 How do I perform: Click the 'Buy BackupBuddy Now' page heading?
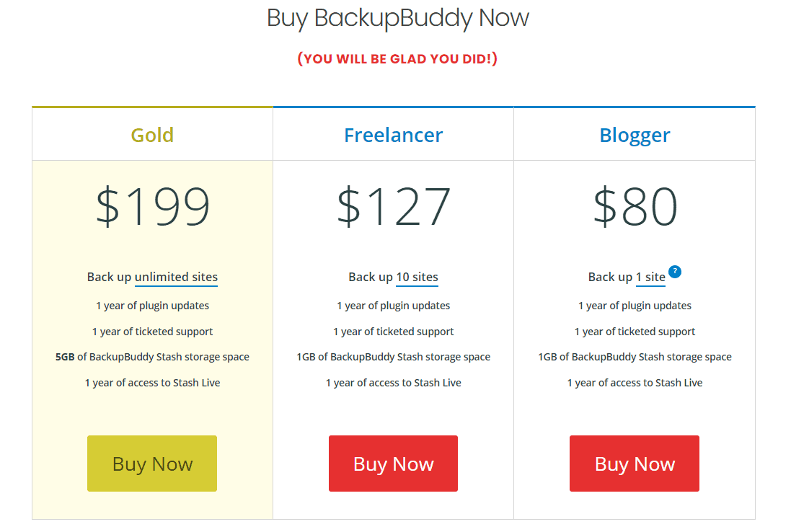click(x=397, y=18)
